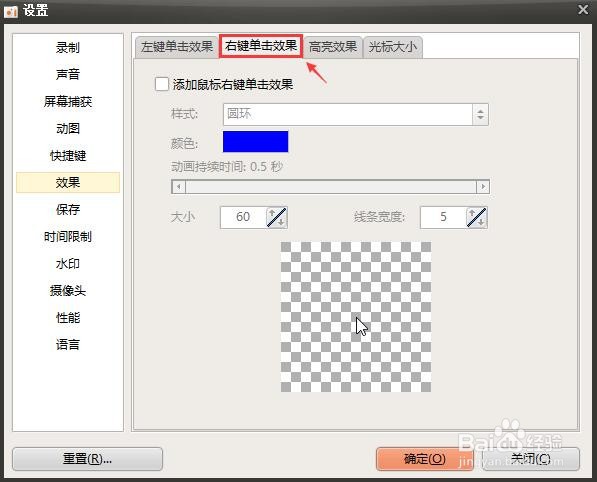Open the 水印 settings page

(68, 263)
